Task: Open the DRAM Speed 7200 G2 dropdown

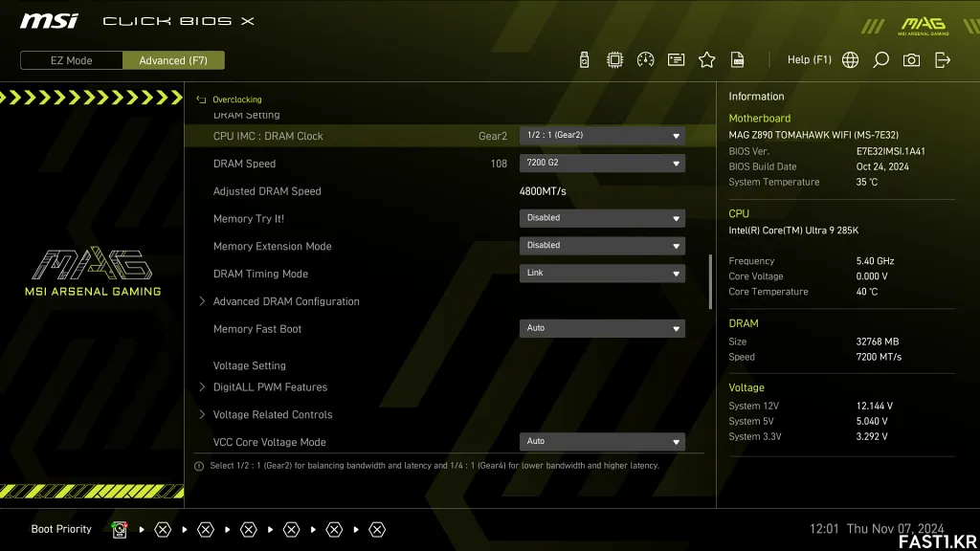Action: pos(602,163)
